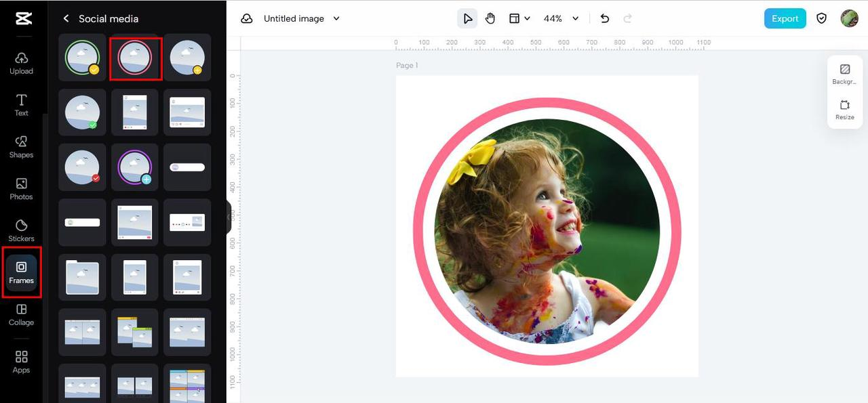Open the 44% zoom level dropdown
Image resolution: width=868 pixels, height=403 pixels.
point(561,18)
